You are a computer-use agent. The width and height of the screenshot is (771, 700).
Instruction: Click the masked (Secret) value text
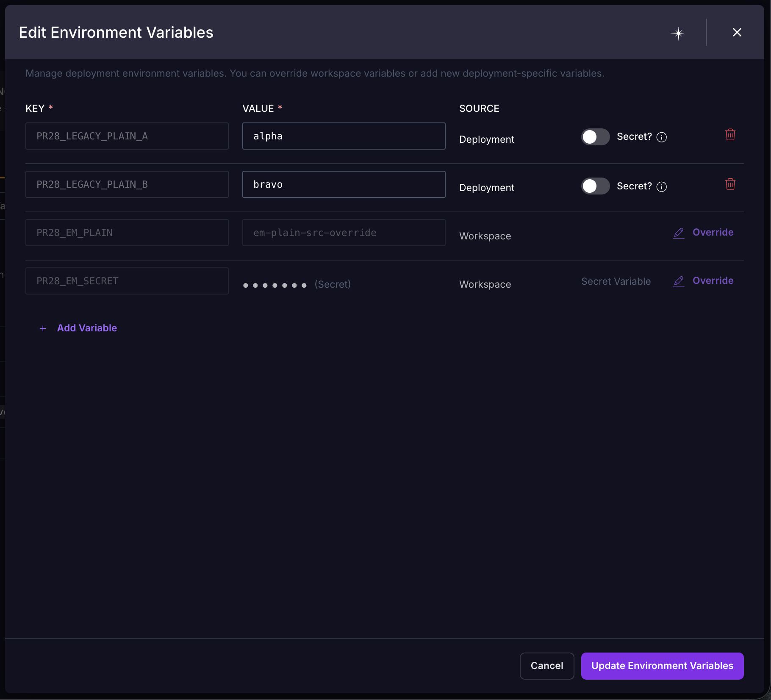[x=297, y=284]
